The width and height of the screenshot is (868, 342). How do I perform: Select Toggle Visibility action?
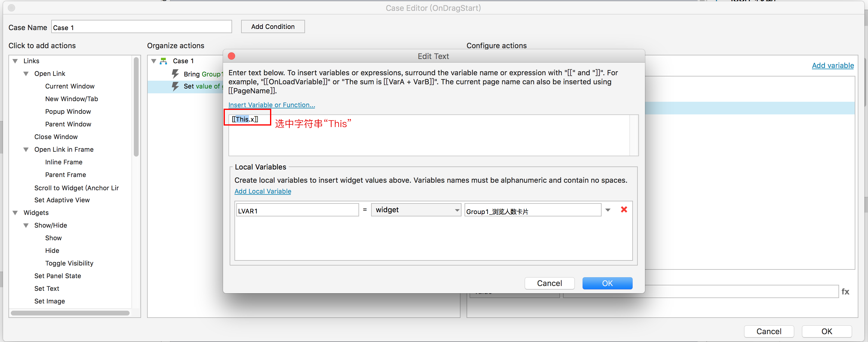tap(69, 263)
